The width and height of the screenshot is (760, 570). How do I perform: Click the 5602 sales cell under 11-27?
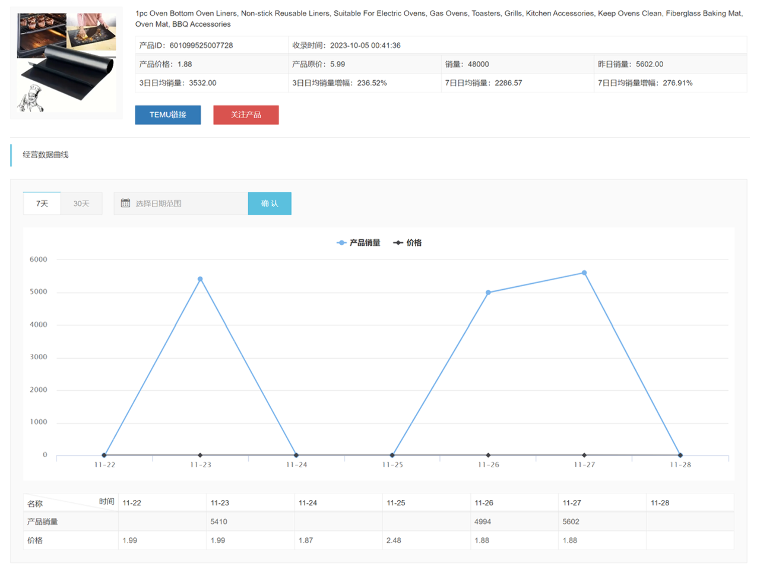pyautogui.click(x=572, y=521)
